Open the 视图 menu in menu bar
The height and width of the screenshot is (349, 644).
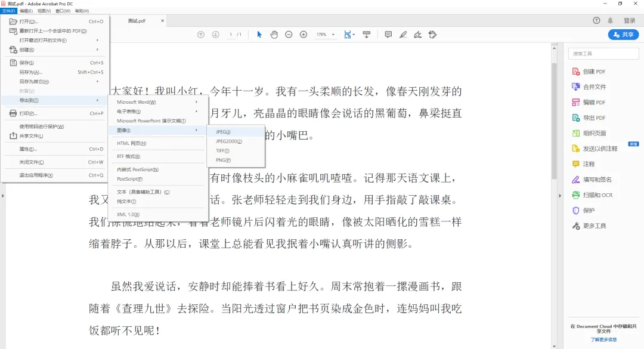[44, 11]
